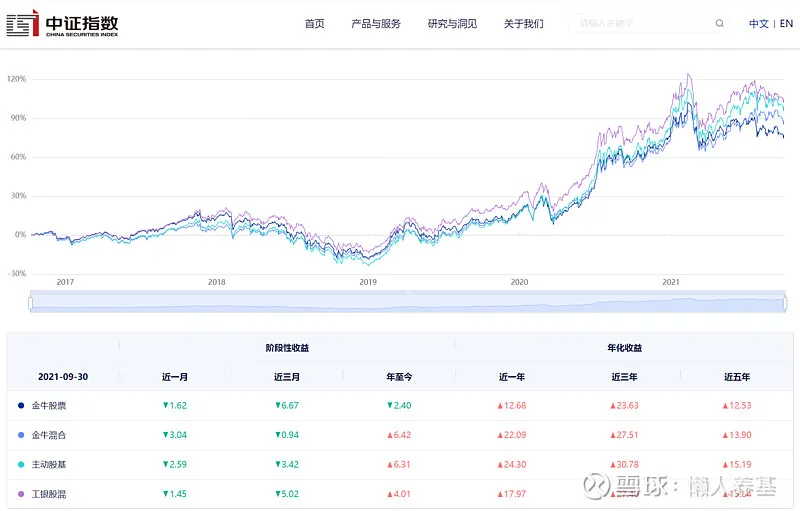Click the right handle of the chart range slider

(x=785, y=303)
